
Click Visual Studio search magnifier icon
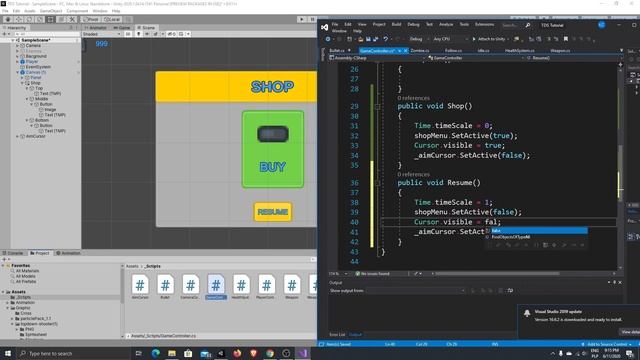(x=528, y=25)
